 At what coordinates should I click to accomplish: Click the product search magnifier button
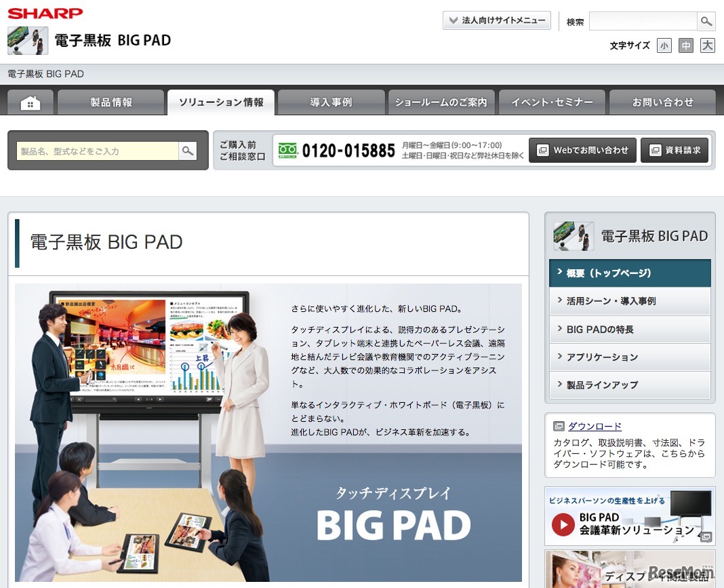(x=188, y=151)
